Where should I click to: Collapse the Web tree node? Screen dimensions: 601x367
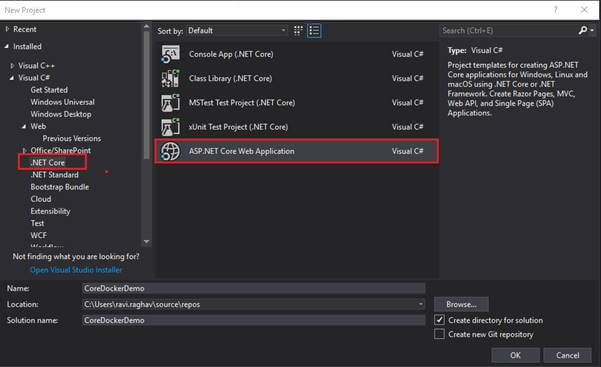24,126
